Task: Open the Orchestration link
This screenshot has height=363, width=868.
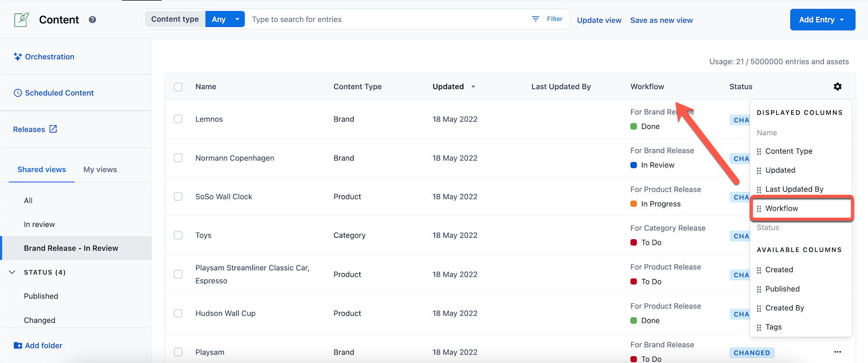Action: coord(50,57)
